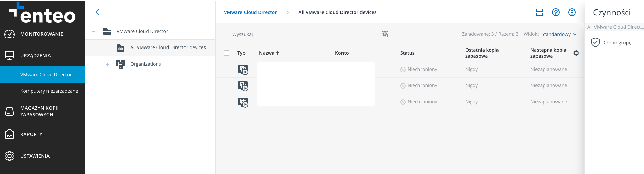Click the Status column header
Screen dimensions: 644x174
407,53
